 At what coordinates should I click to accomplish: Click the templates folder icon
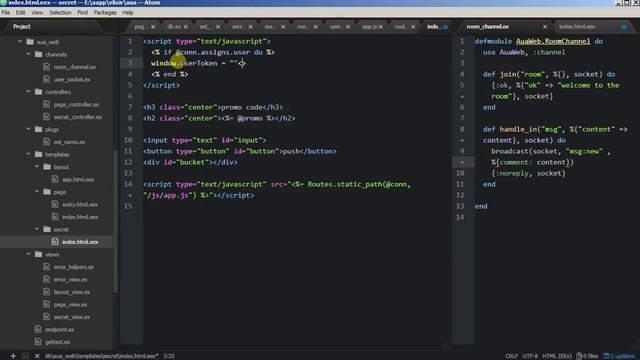39,154
